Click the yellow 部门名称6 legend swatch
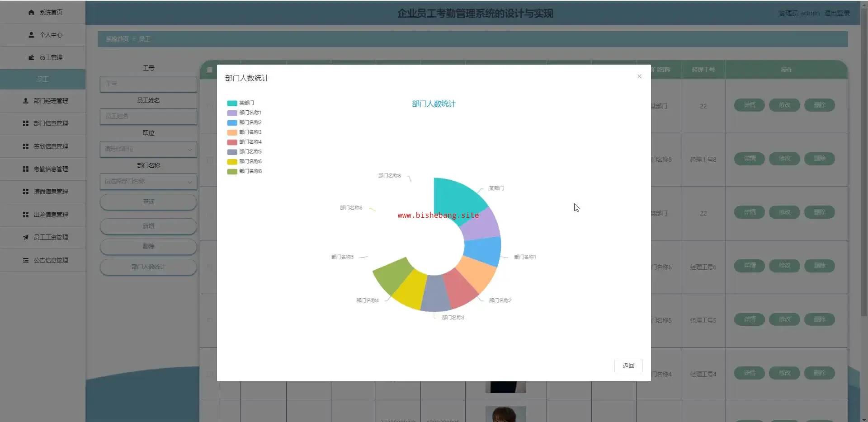Screen dimensions: 868x422 (x=232, y=162)
